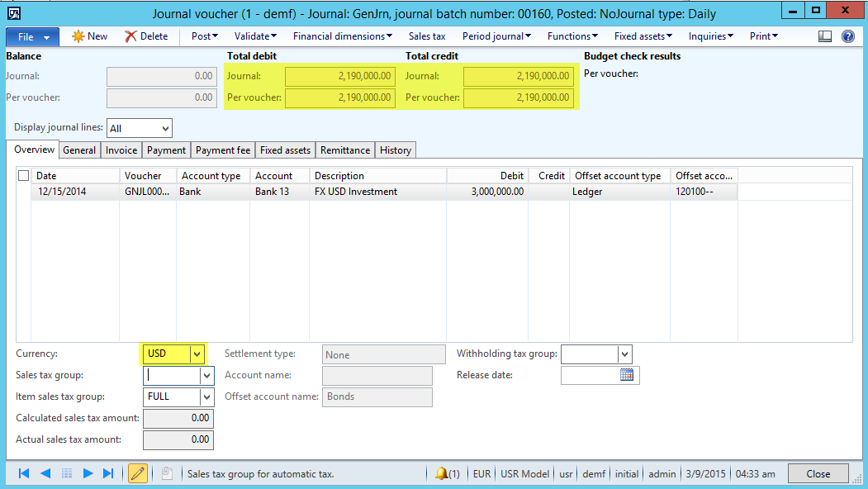Viewport: 868px width, 489px height.
Task: Click the view layout icon beside Help
Action: tap(825, 36)
